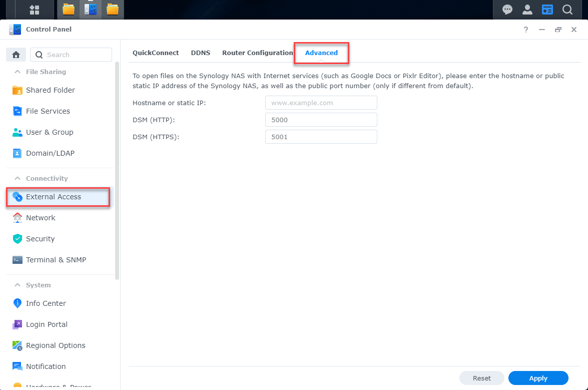Open Domain/LDAP settings

pyautogui.click(x=60, y=153)
